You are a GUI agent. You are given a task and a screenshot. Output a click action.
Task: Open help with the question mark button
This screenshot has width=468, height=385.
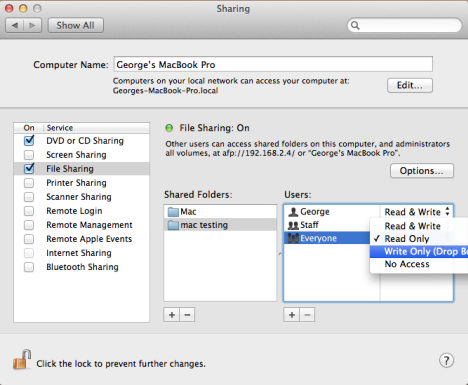[446, 360]
